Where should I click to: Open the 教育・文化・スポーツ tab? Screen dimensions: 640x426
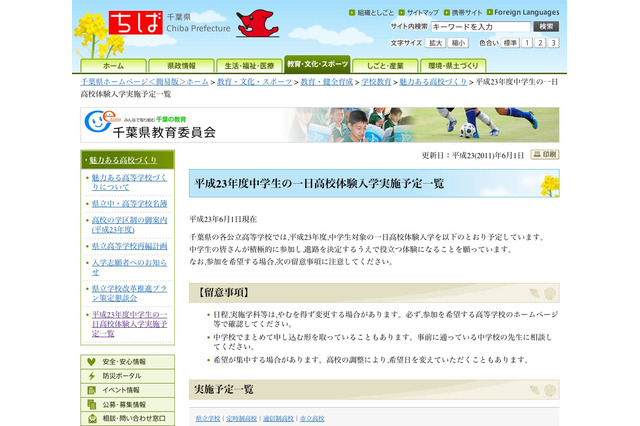tap(317, 64)
